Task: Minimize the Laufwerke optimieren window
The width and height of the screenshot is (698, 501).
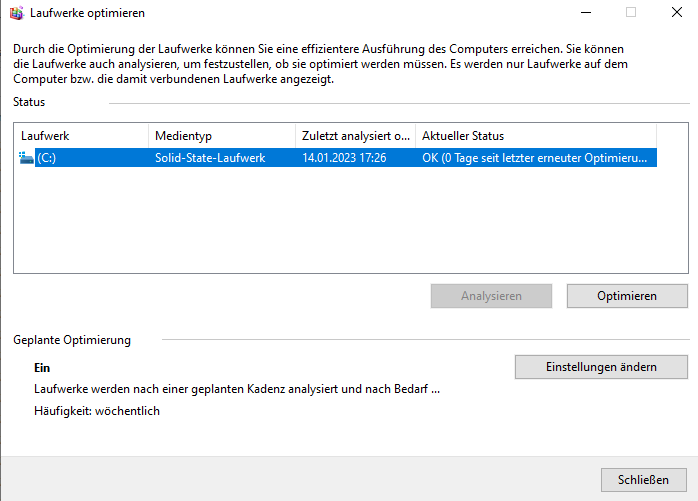Action: pos(586,12)
